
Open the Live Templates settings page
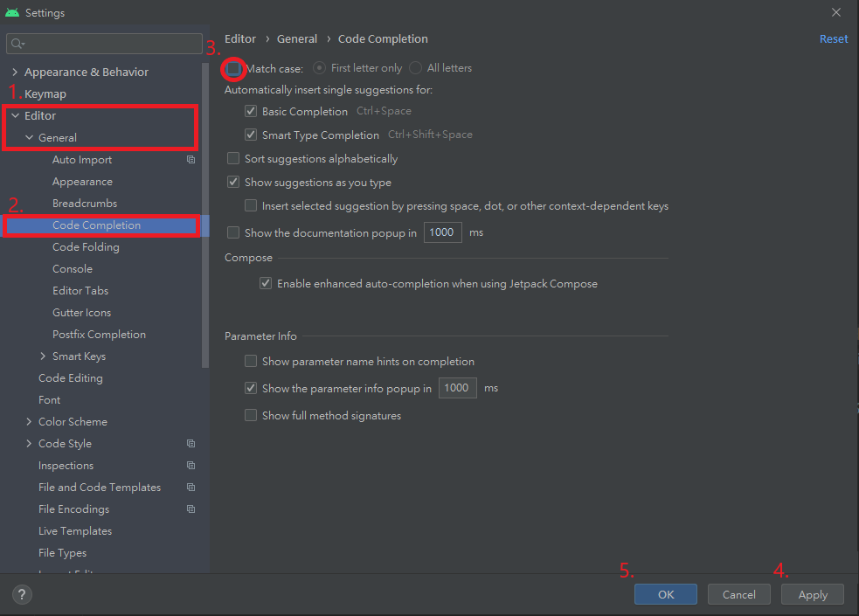click(75, 531)
